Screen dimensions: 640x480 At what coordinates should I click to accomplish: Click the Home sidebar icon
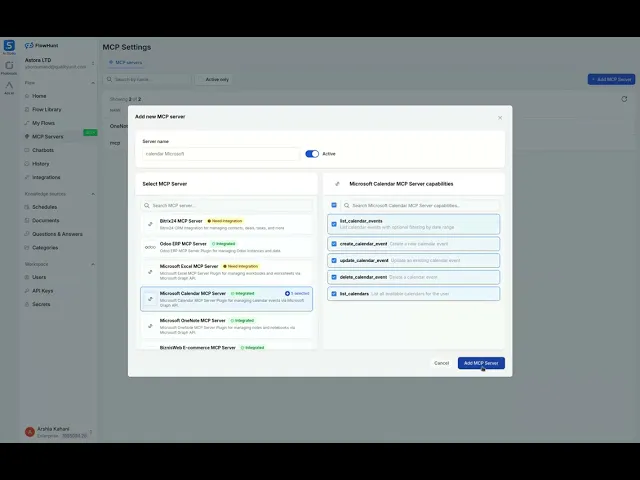[27, 96]
